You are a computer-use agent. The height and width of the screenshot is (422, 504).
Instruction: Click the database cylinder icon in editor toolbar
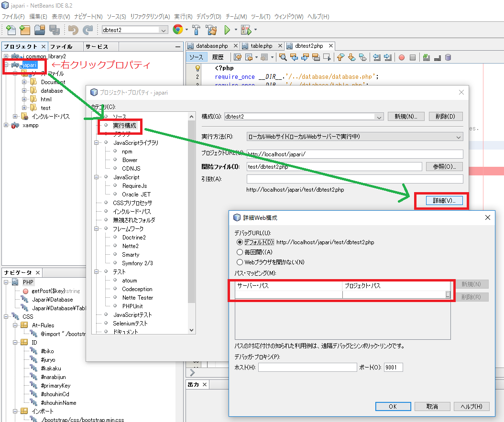click(x=448, y=57)
